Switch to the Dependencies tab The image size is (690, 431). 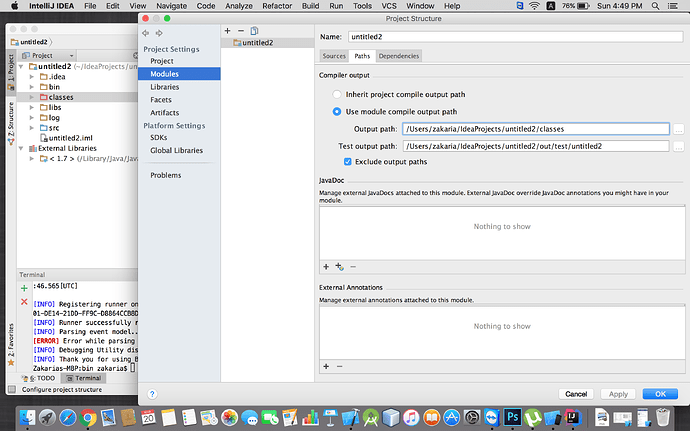coord(399,56)
